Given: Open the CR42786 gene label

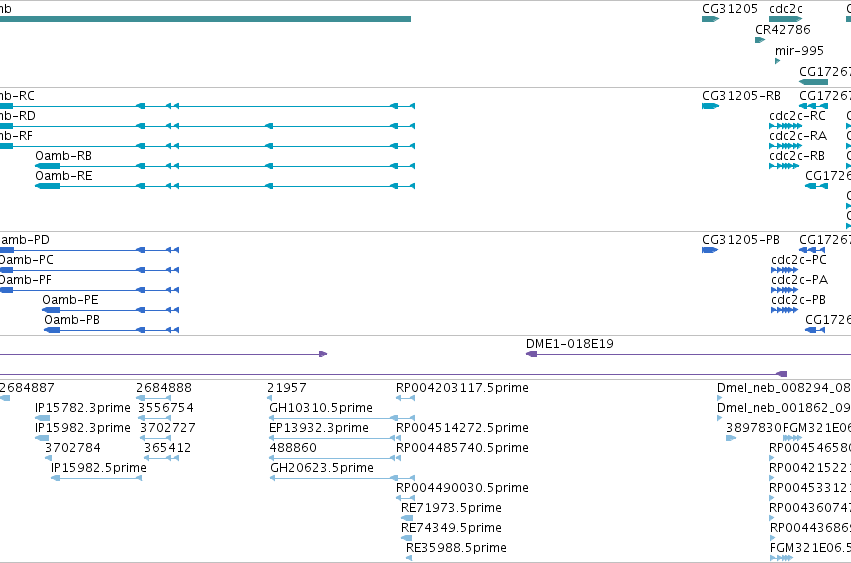Looking at the screenshot, I should point(783,29).
